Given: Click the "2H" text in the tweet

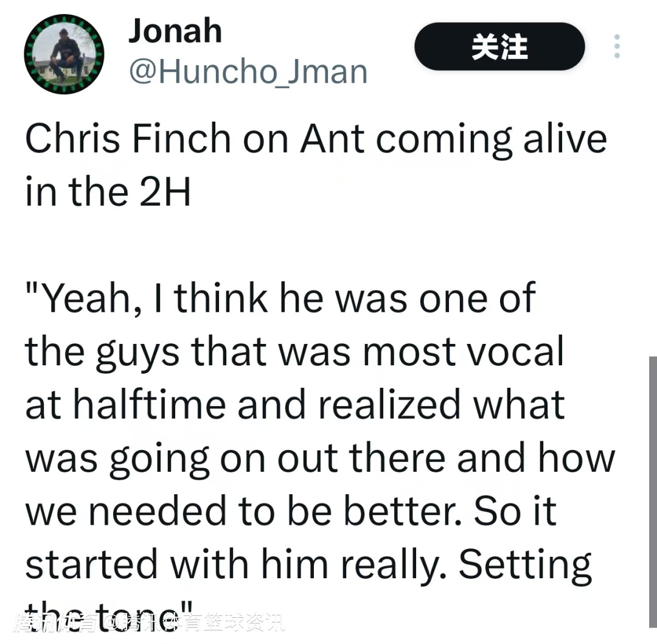Looking at the screenshot, I should click(x=165, y=192).
